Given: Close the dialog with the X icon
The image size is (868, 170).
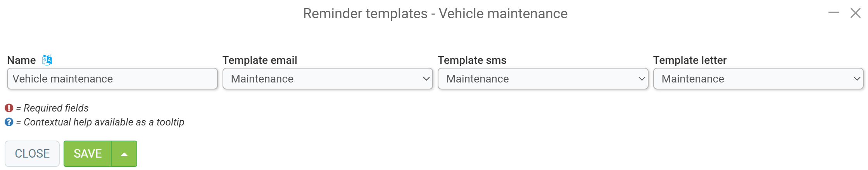Looking at the screenshot, I should click(855, 13).
